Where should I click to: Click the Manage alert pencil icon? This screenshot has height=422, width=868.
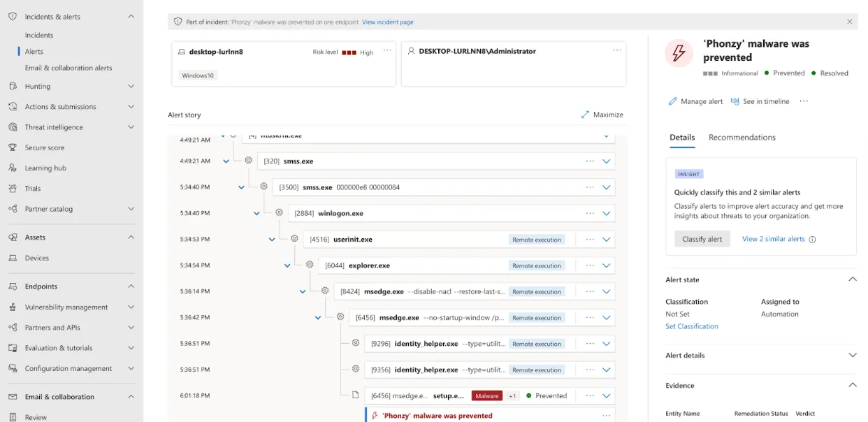pos(673,101)
